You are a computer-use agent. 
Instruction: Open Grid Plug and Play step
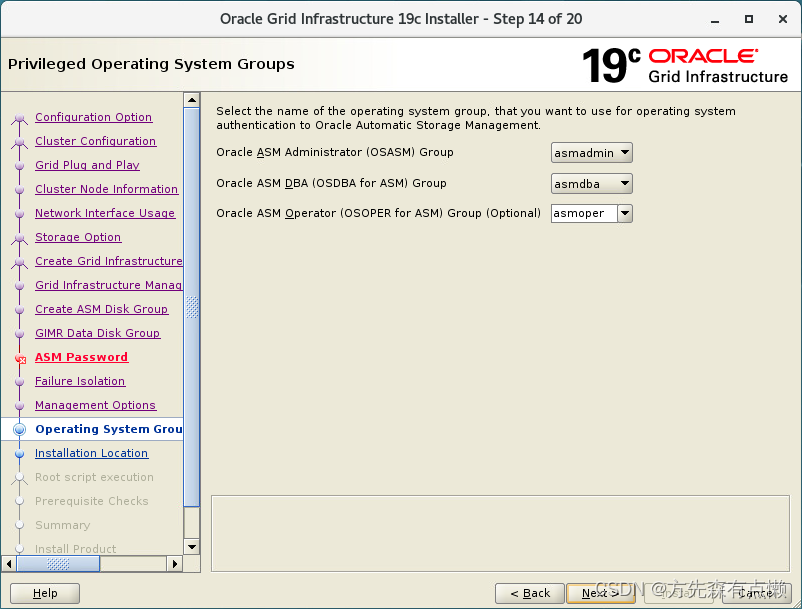[x=87, y=165]
